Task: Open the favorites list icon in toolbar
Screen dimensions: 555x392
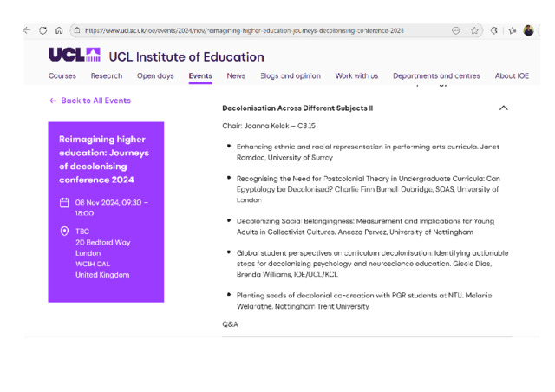Action: pyautogui.click(x=512, y=30)
